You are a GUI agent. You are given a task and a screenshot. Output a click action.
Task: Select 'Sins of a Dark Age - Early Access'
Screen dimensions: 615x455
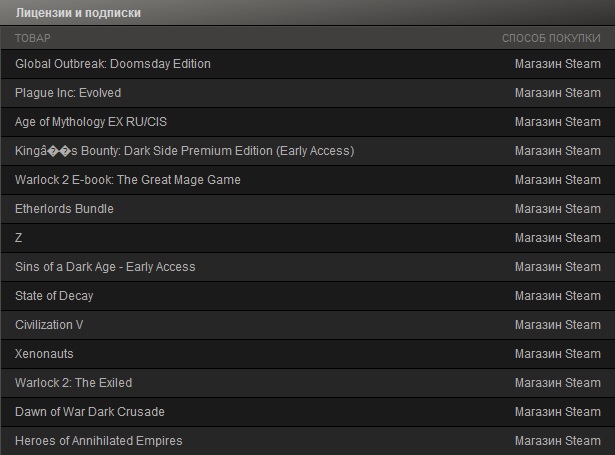pos(105,267)
